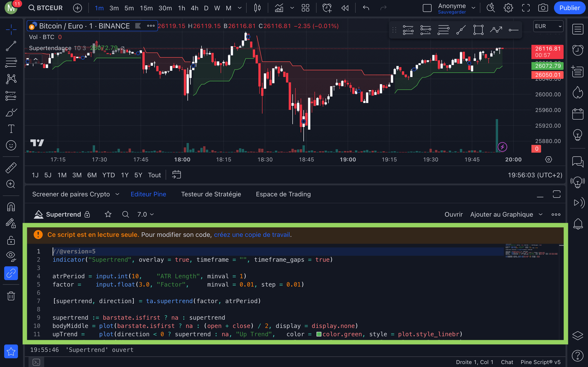This screenshot has height=367, width=588.
Task: Select the Ruler measure tool
Action: [11, 168]
